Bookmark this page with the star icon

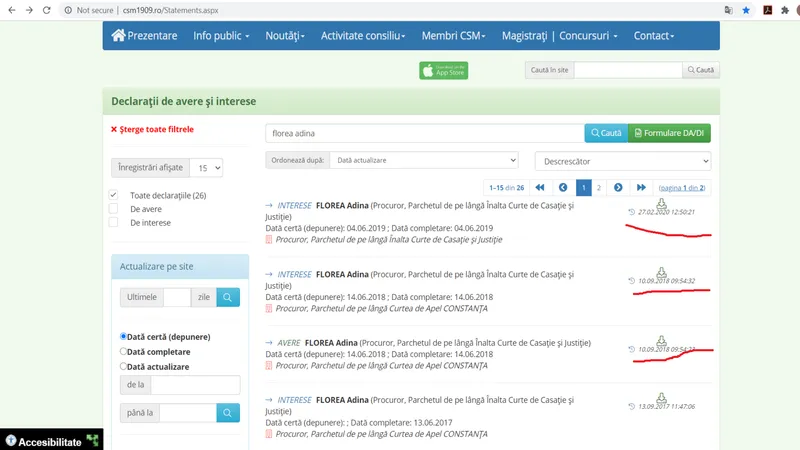coord(746,10)
